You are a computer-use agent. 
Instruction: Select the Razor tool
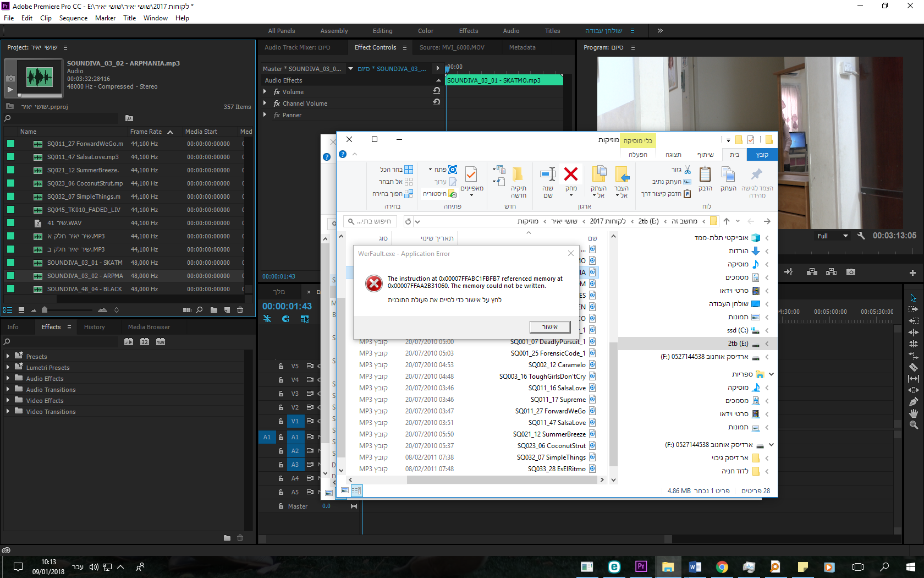(x=913, y=367)
